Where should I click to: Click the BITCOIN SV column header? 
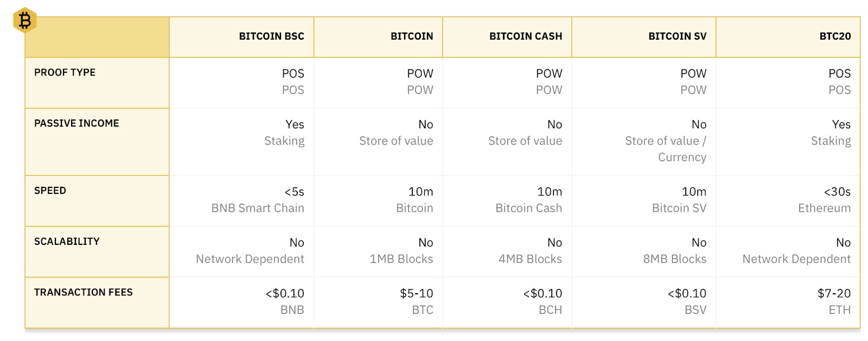[x=677, y=36]
